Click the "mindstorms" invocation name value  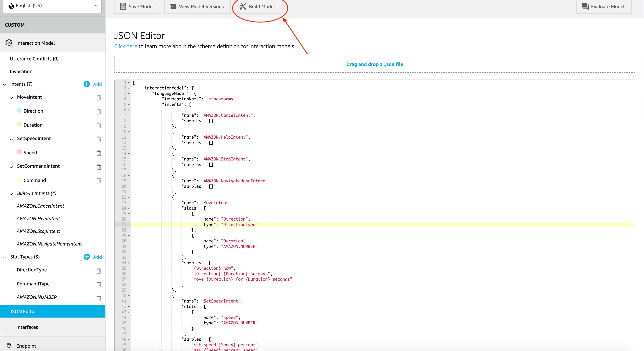[221, 99]
